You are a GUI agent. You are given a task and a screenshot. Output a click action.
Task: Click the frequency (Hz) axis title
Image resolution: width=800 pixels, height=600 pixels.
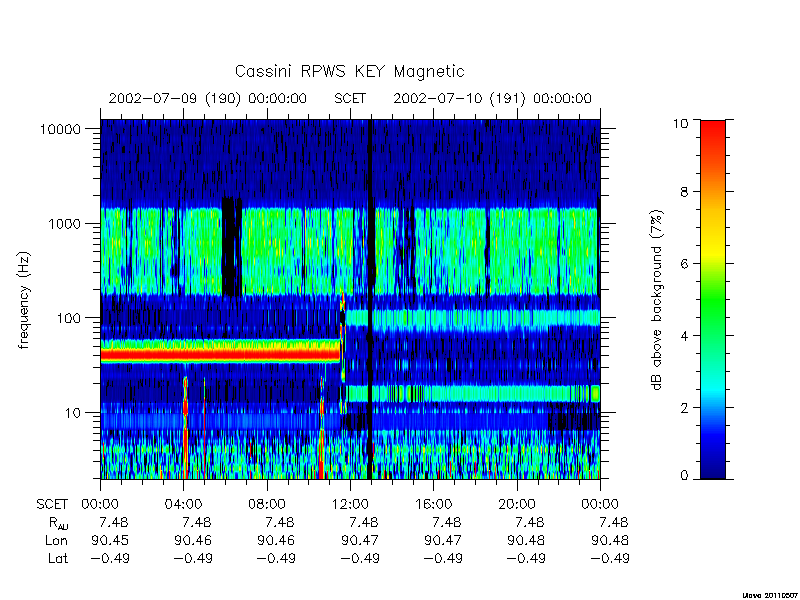(x=24, y=300)
